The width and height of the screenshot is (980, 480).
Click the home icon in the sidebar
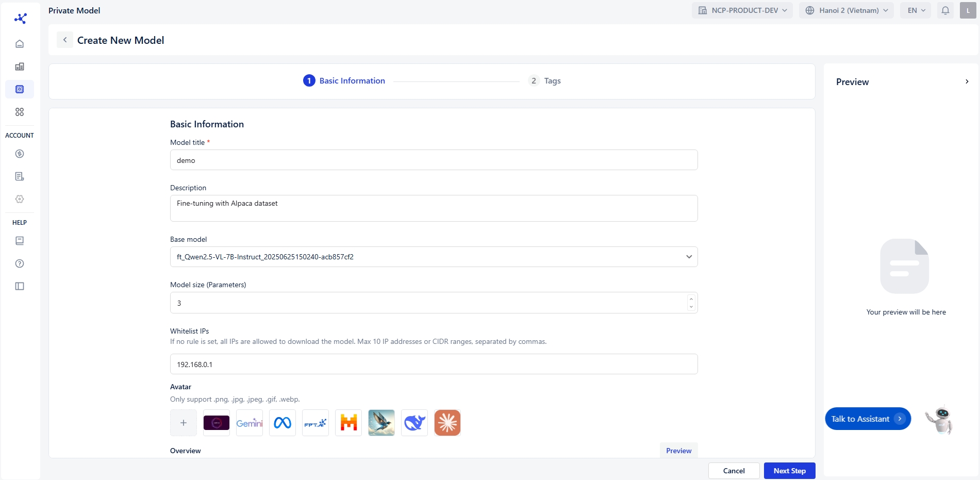click(x=20, y=44)
